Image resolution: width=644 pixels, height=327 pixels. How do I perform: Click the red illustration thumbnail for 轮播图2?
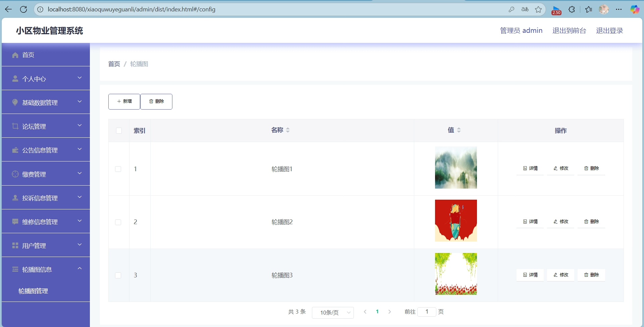456,221
